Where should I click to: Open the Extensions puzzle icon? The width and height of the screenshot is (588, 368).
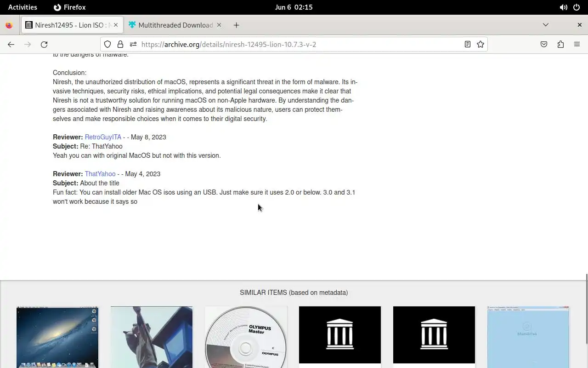click(x=560, y=44)
